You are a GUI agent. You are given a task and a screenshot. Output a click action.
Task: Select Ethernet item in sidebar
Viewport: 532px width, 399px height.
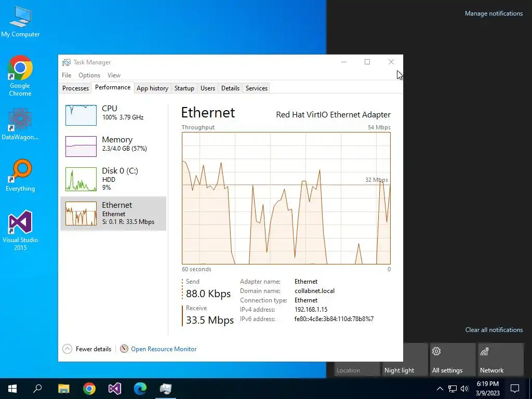tap(113, 214)
